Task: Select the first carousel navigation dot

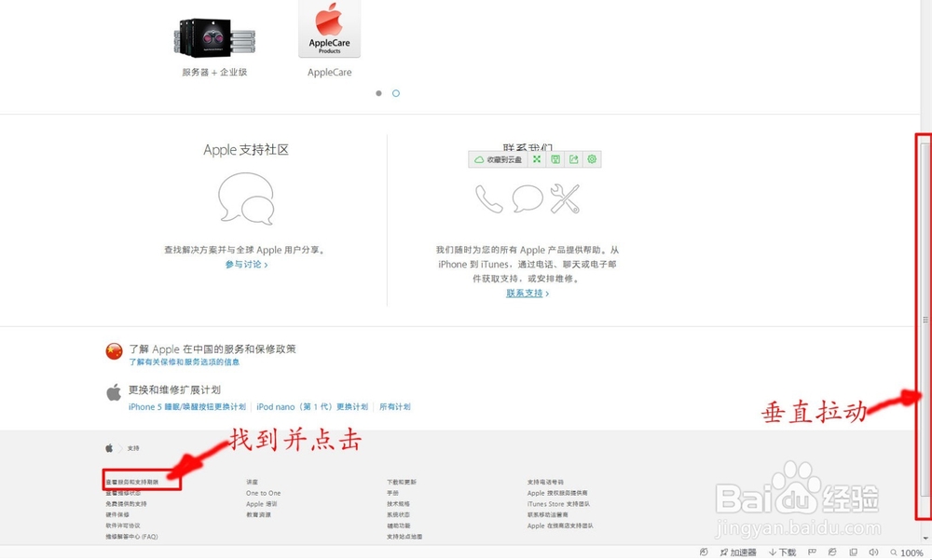Action: [x=378, y=93]
